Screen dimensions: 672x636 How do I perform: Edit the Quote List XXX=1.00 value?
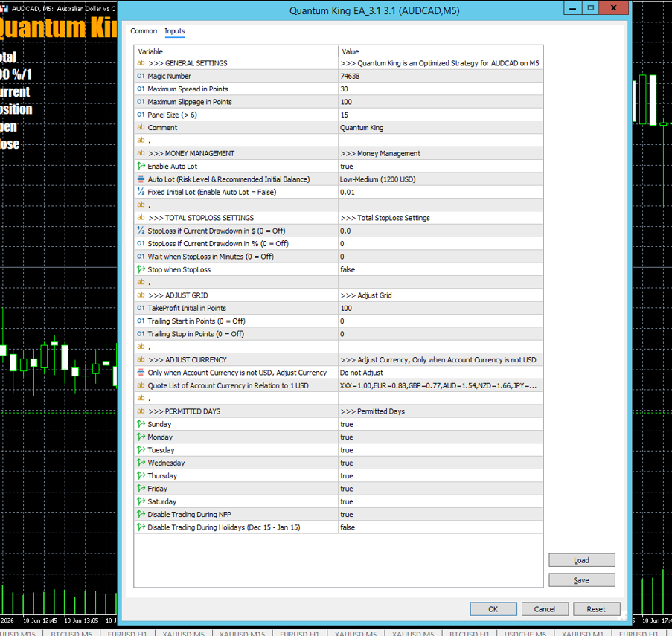(x=440, y=385)
